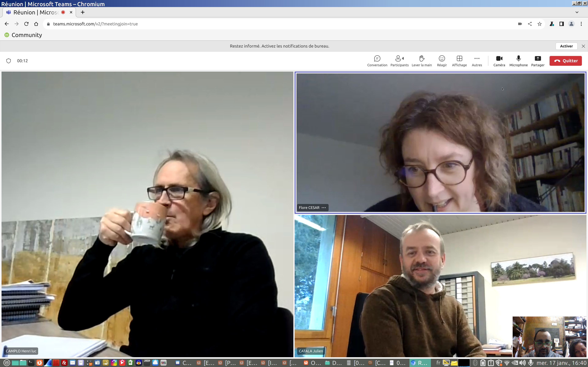
Task: Dismiss the notifications banner
Action: pyautogui.click(x=583, y=46)
